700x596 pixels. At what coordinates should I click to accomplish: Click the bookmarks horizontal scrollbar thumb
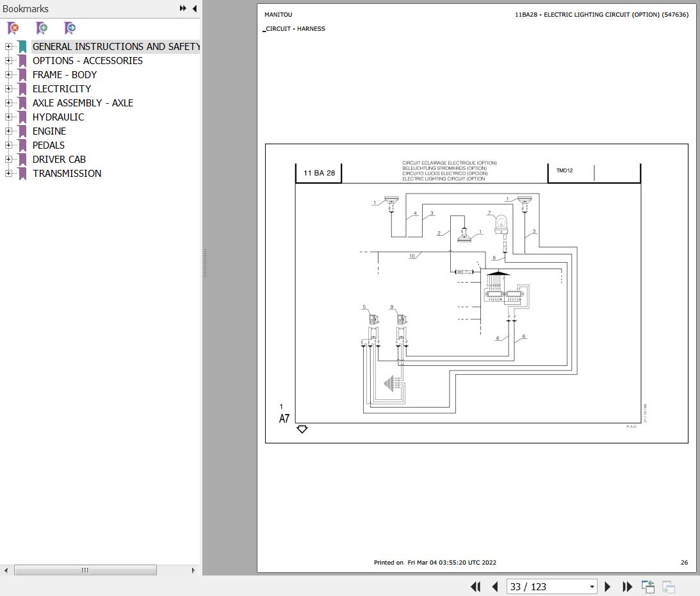(x=85, y=570)
